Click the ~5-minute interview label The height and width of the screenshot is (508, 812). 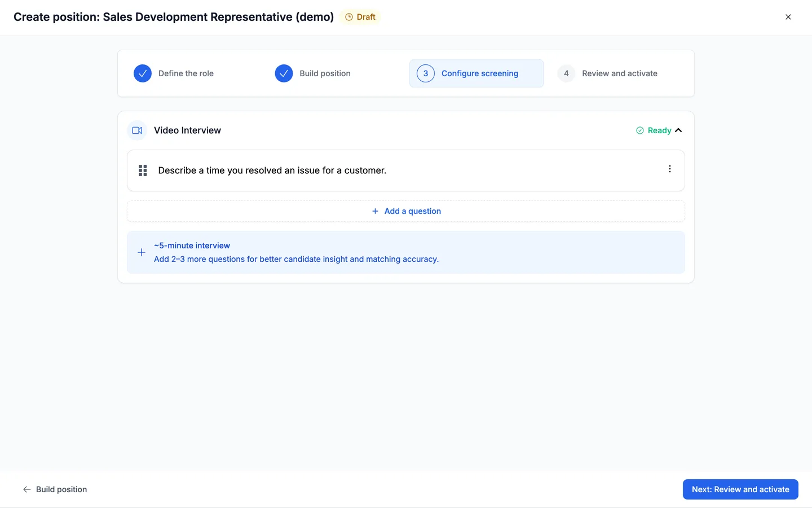(x=192, y=246)
